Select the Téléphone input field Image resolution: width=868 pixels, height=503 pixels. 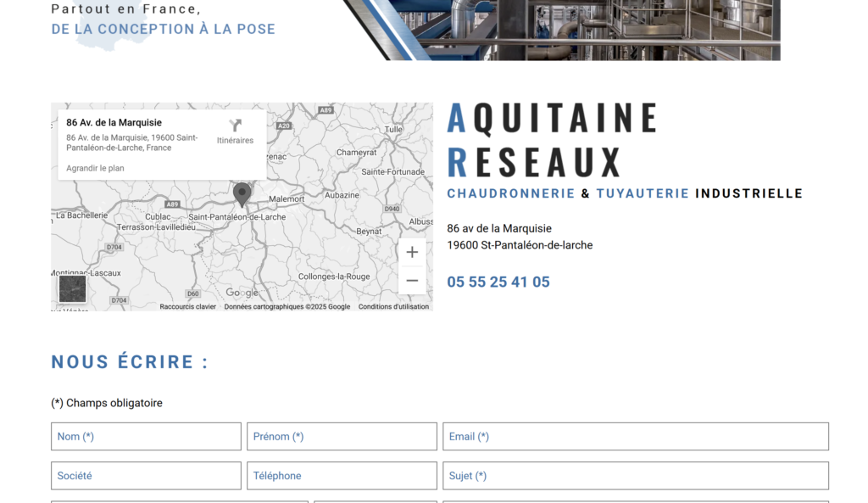pyautogui.click(x=342, y=475)
